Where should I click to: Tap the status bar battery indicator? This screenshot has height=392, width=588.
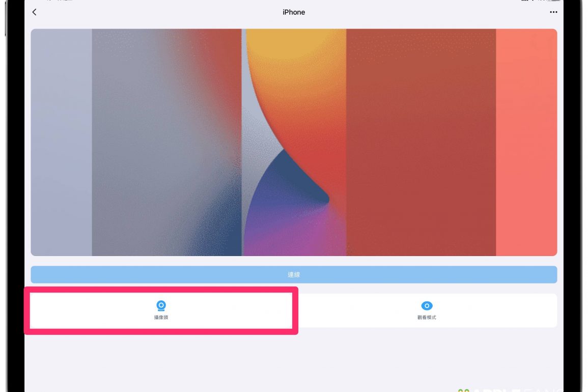coord(553,1)
